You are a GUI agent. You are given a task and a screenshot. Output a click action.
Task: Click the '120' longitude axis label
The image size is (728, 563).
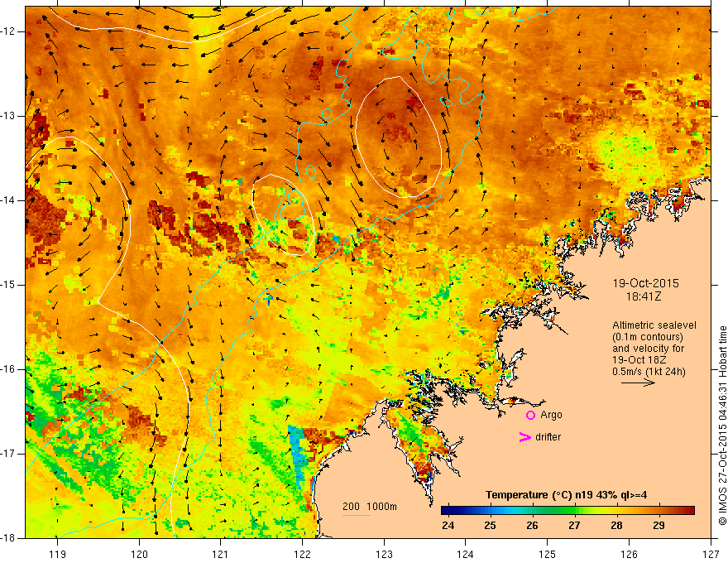(139, 554)
